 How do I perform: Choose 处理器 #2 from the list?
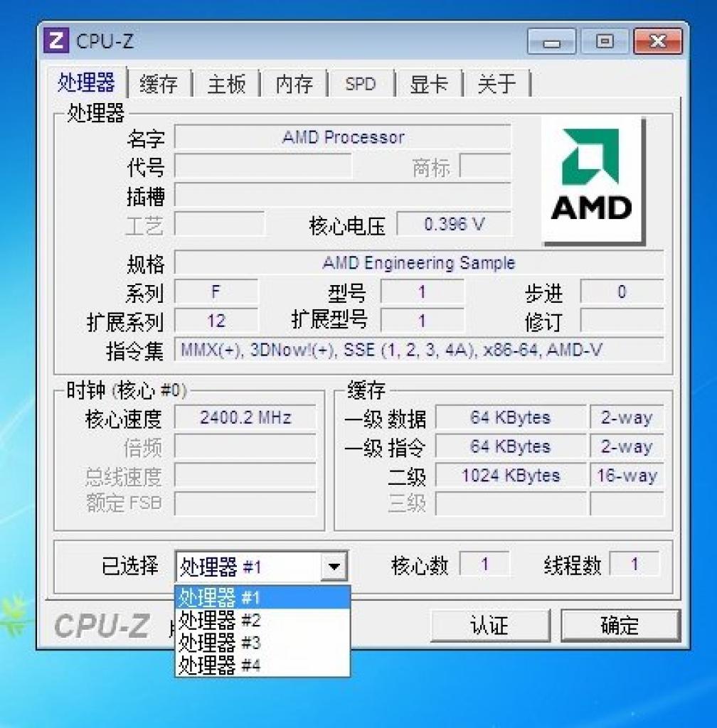tap(262, 620)
